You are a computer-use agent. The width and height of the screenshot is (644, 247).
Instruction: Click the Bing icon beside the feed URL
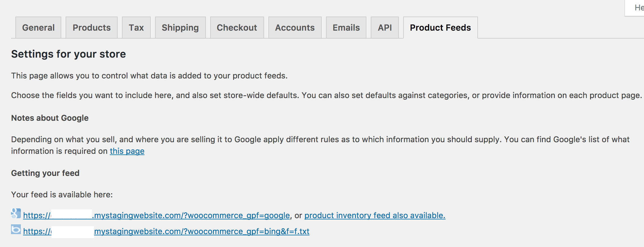pos(16,229)
